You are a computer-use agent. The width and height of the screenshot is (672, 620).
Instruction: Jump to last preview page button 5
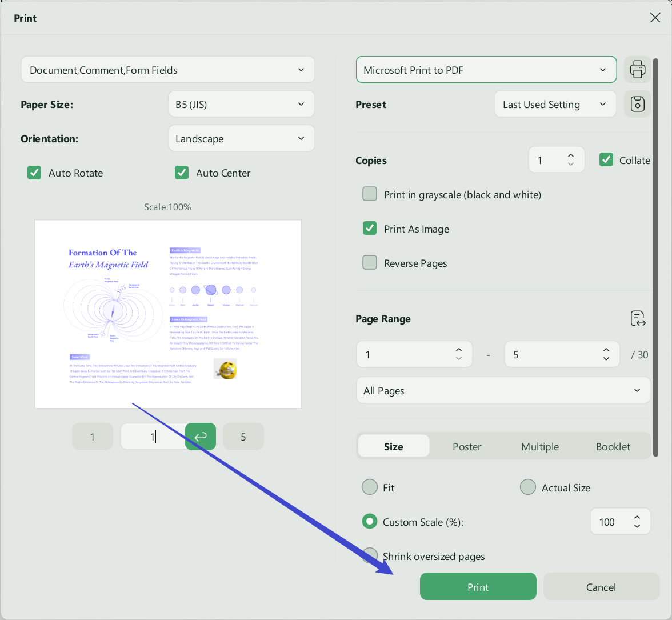pos(243,437)
